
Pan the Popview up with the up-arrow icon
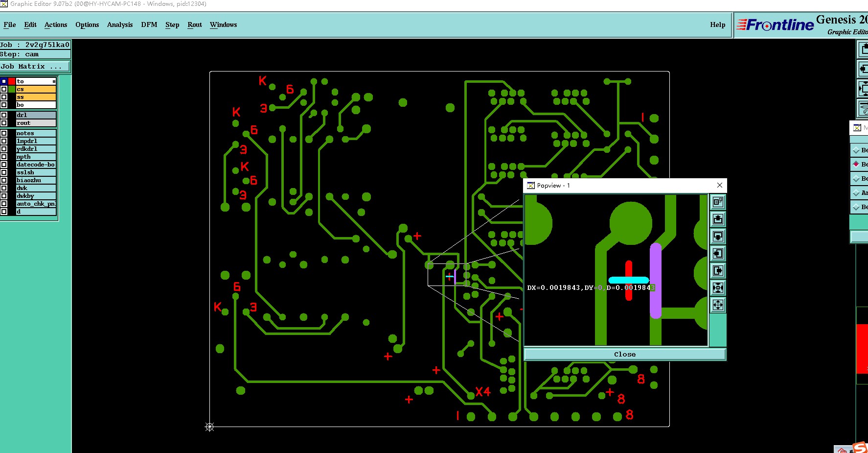[x=718, y=219]
